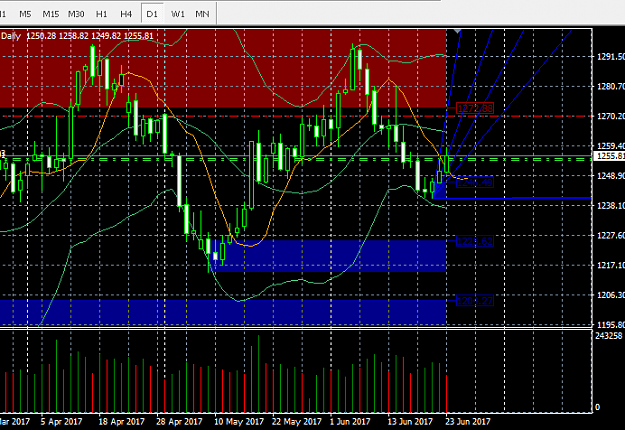
Task: Click 1270.20 on the price scale
Action: 611,116
